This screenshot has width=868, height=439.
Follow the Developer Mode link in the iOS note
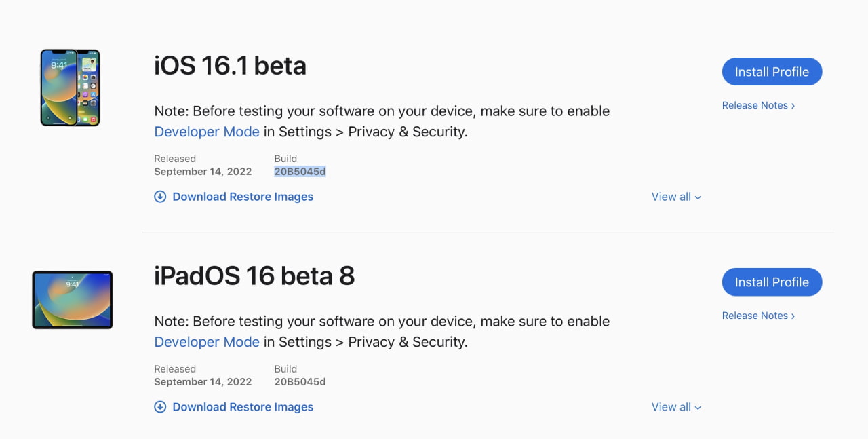pyautogui.click(x=207, y=132)
